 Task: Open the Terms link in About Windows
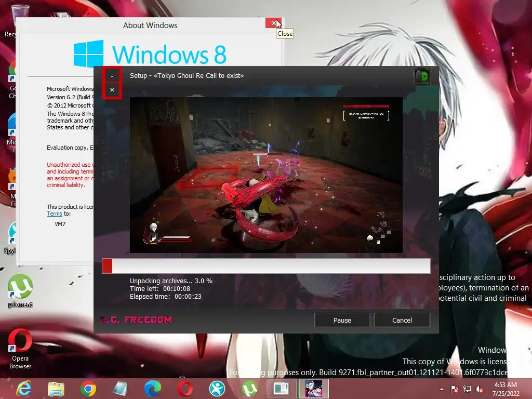pyautogui.click(x=54, y=214)
